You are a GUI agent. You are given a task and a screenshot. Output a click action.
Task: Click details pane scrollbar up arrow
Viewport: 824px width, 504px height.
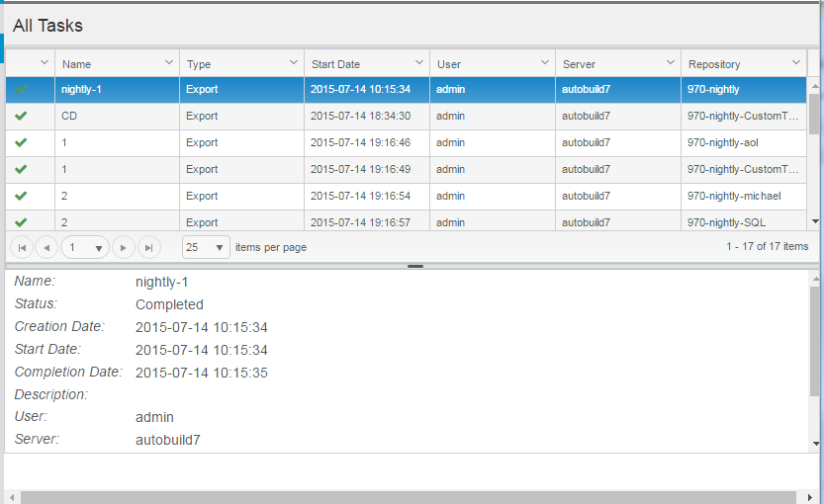tap(815, 279)
